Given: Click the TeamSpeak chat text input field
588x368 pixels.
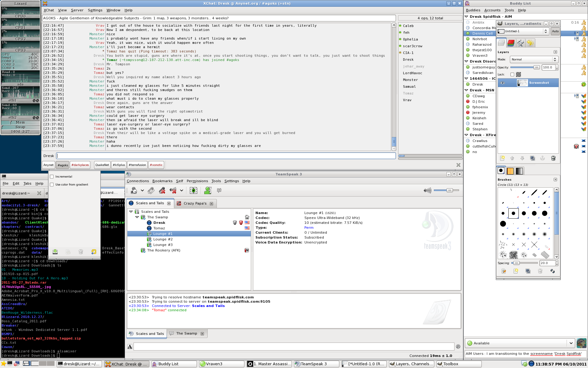Looking at the screenshot, I should click(294, 347).
